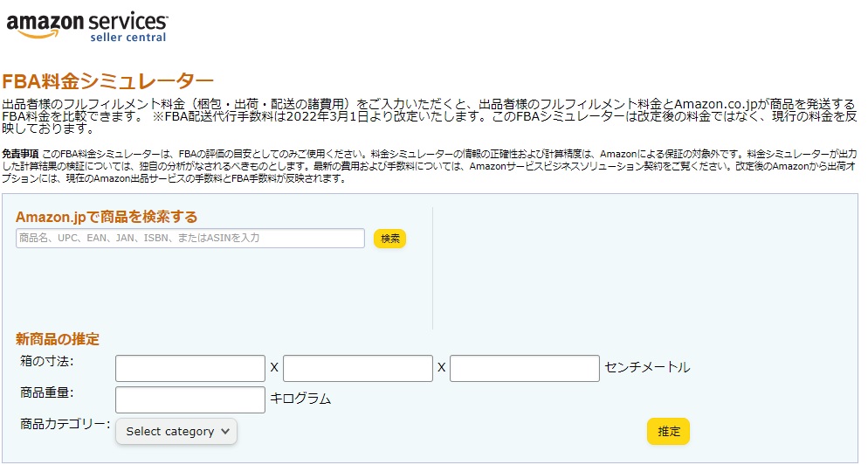
Task: Click the first box dimension input field
Action: coord(189,368)
